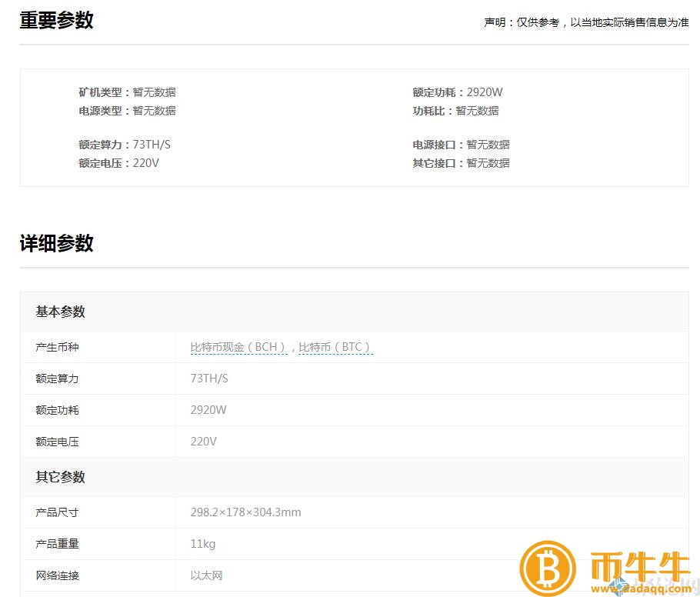Click the 详细参数 section heading
The image size is (700, 597).
tap(55, 244)
